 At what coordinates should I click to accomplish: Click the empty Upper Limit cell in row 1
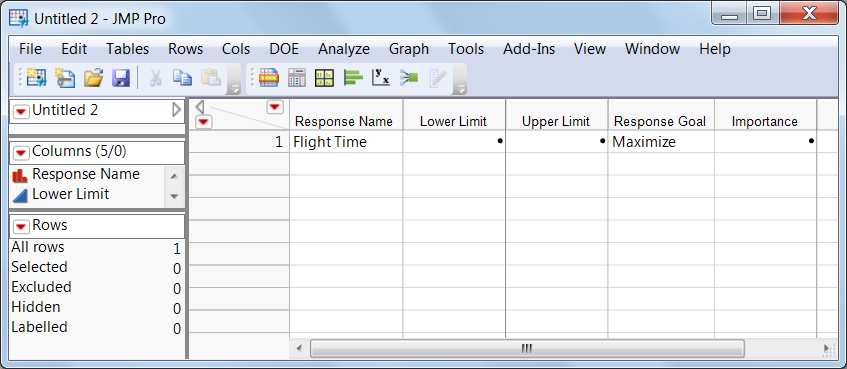[556, 142]
